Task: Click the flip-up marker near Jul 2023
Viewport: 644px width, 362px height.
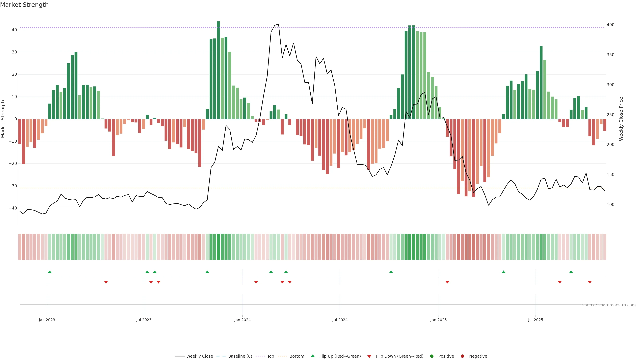Action: [147, 272]
